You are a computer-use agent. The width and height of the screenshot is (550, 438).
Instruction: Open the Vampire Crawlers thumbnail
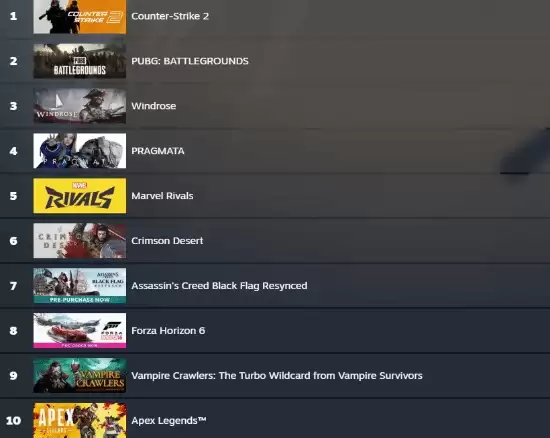(x=80, y=376)
